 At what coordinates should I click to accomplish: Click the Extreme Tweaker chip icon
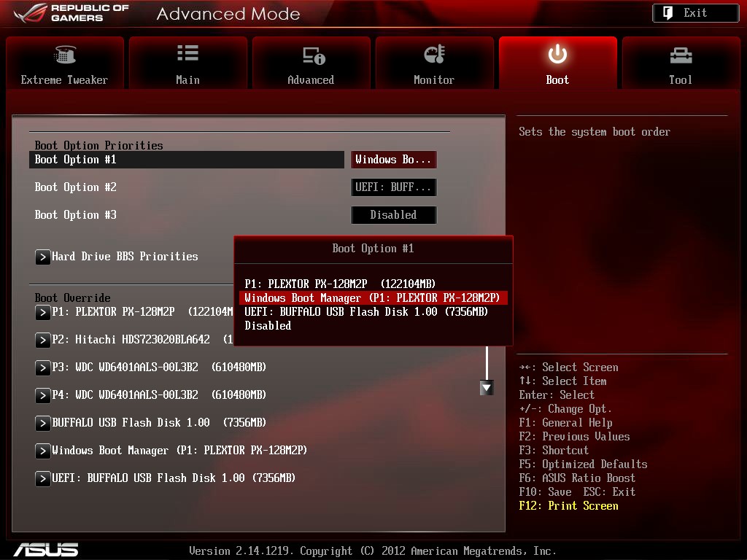pos(65,55)
